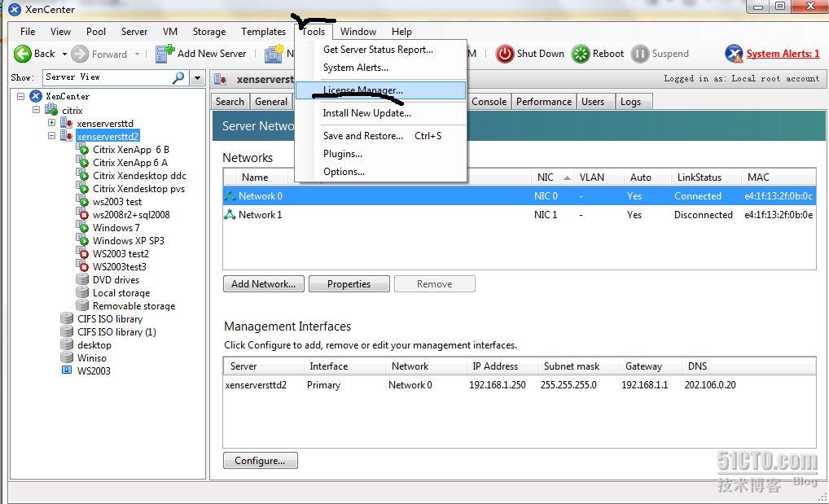Click the LinkStatus column header

[x=706, y=177]
